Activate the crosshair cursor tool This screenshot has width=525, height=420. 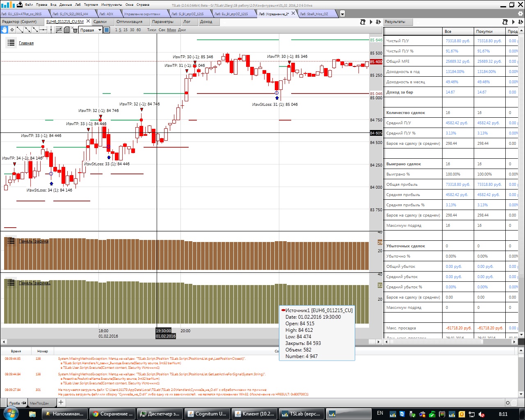coord(12,30)
